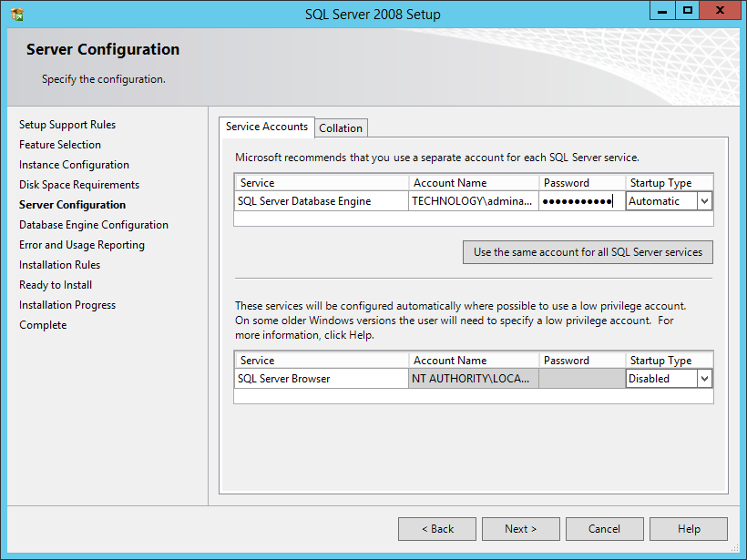
Task: Click the Startup Type header in lower table
Action: (x=669, y=361)
